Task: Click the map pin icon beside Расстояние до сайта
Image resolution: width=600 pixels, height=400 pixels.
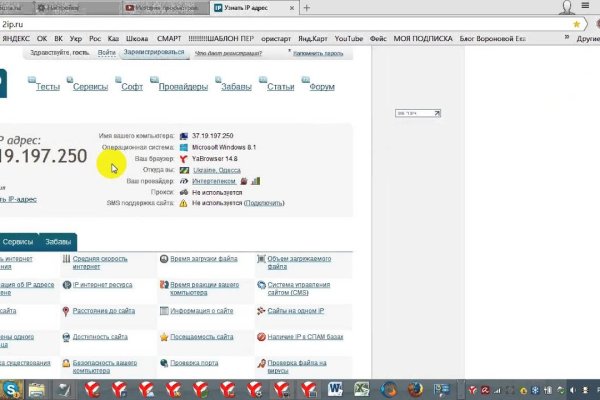Action: pyautogui.click(x=65, y=311)
